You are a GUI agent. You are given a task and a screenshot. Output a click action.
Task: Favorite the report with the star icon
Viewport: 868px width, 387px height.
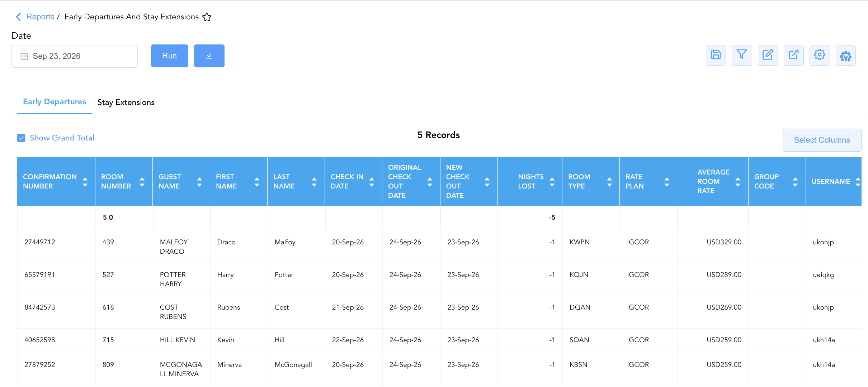coord(207,17)
